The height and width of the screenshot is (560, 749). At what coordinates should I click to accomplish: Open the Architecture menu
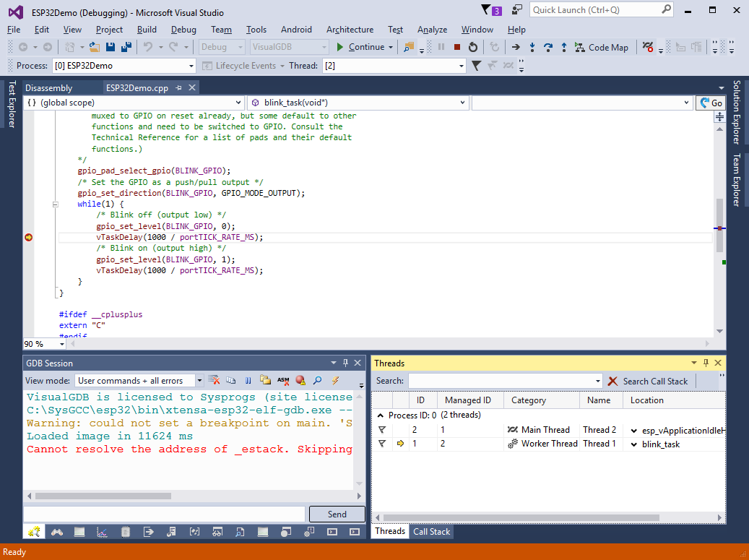(350, 30)
